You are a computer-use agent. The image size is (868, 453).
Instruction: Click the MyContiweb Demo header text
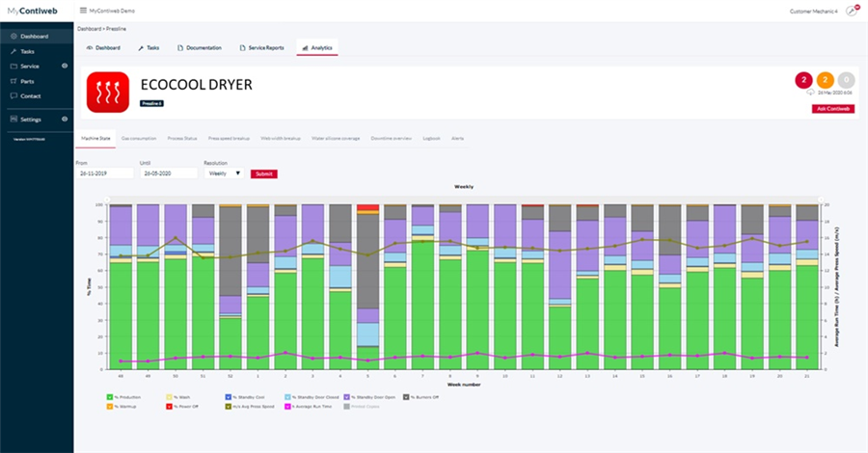[112, 11]
